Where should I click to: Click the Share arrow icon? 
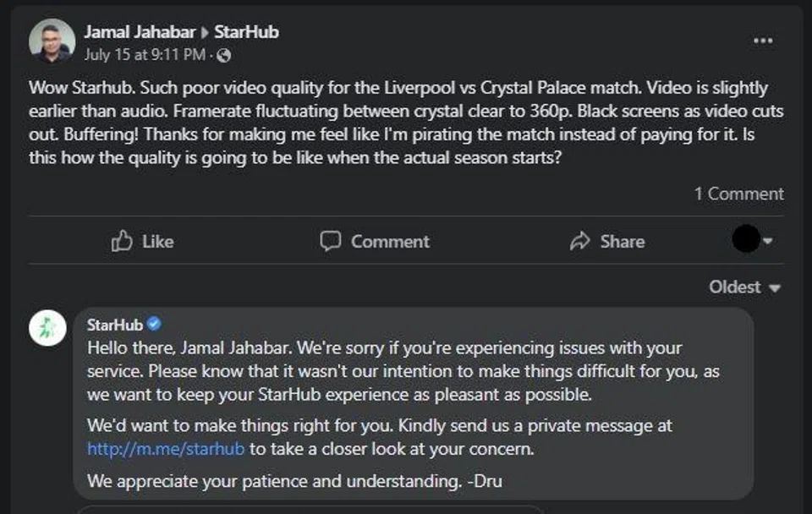580,242
